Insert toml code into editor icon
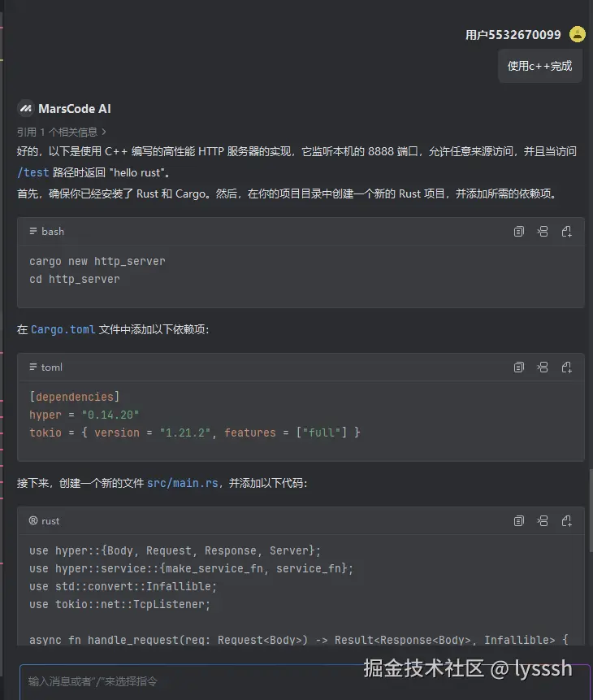Screen dimensions: 593x700 (x=543, y=367)
